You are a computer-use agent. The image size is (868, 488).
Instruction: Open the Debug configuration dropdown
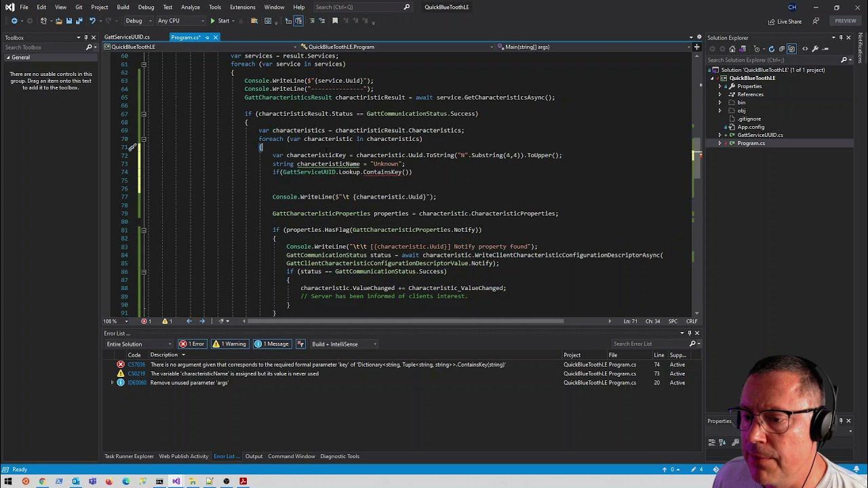[x=139, y=21]
